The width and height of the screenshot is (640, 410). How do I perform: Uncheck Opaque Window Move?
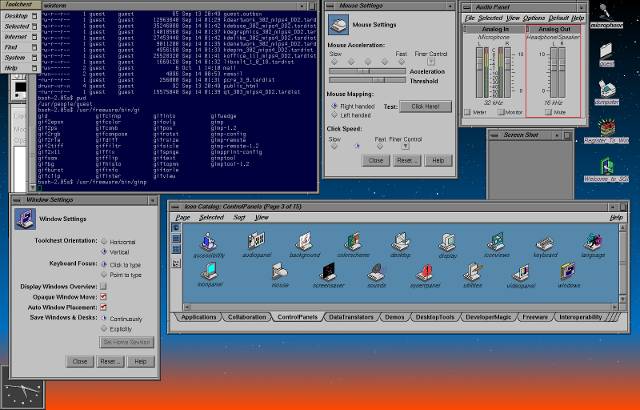(102, 297)
